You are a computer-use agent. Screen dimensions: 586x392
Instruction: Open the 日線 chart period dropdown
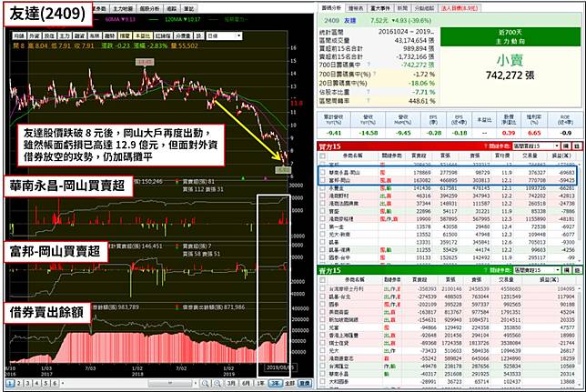click(x=224, y=35)
